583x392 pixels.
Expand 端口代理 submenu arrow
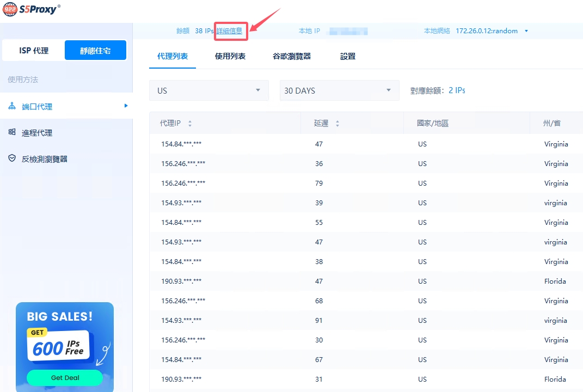click(x=126, y=106)
